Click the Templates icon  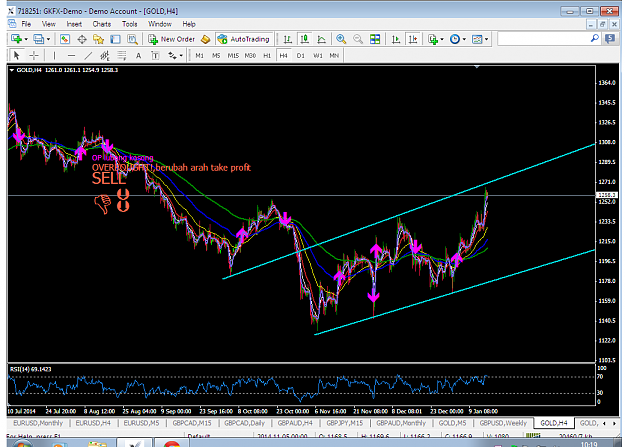pyautogui.click(x=477, y=39)
